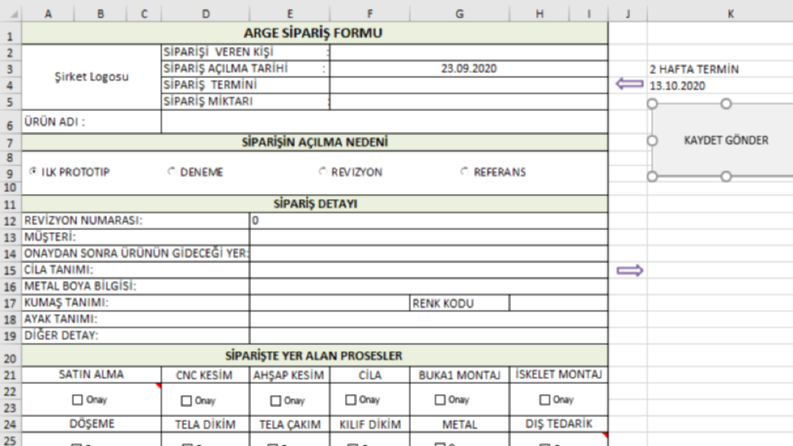Click the METAL BOYA BİLGİSİ value cell

click(x=428, y=286)
